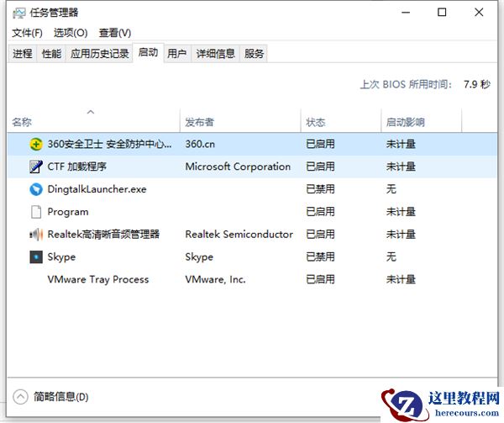Click 已启用 status in the VMware row
This screenshot has height=423, width=504.
tap(321, 279)
